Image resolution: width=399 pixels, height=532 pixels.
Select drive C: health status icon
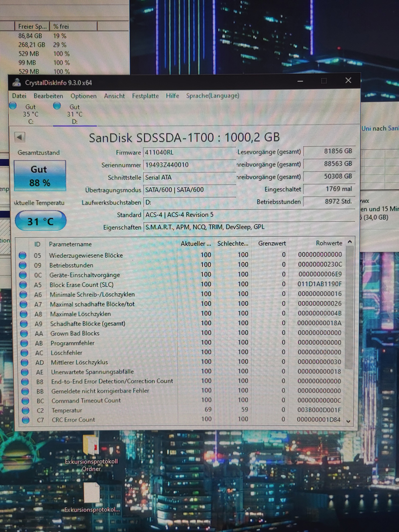[13, 106]
